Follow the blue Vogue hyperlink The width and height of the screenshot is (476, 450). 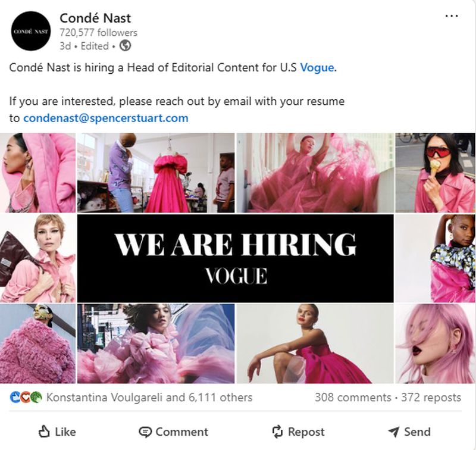(x=317, y=67)
